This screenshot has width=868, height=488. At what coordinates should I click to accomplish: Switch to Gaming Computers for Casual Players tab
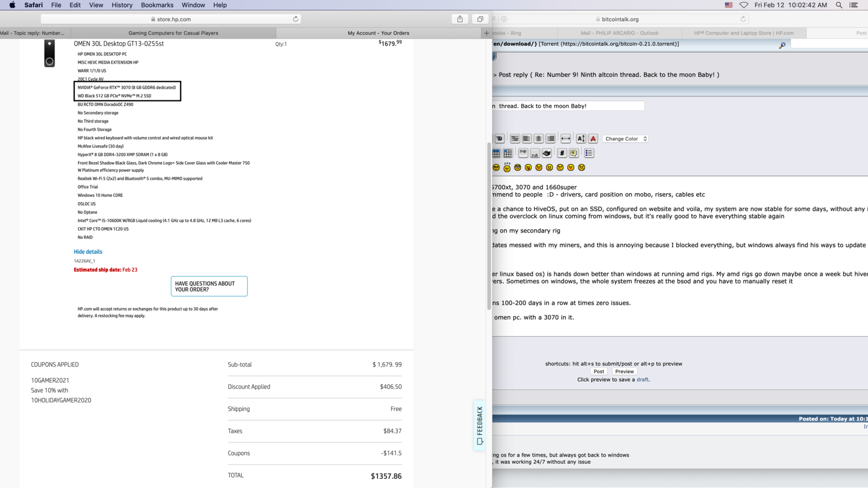(174, 33)
